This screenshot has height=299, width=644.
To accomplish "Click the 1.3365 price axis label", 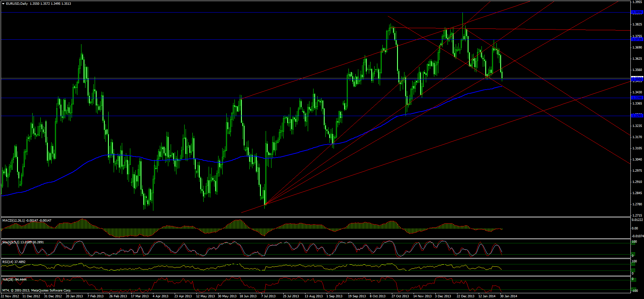I will pos(637,104).
